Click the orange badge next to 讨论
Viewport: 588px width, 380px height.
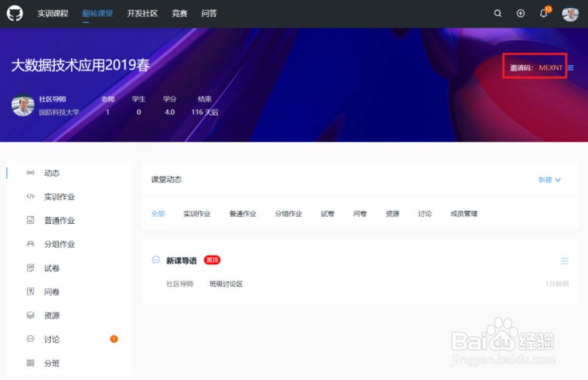(114, 339)
